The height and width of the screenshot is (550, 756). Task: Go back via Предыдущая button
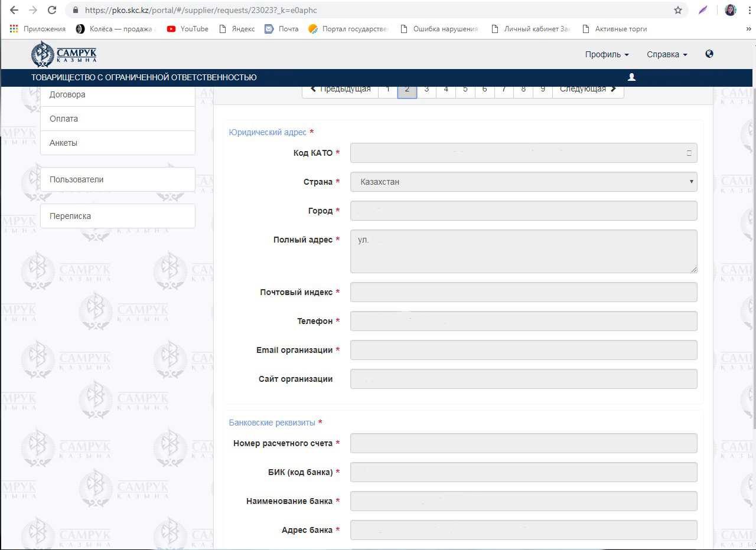[x=340, y=90]
